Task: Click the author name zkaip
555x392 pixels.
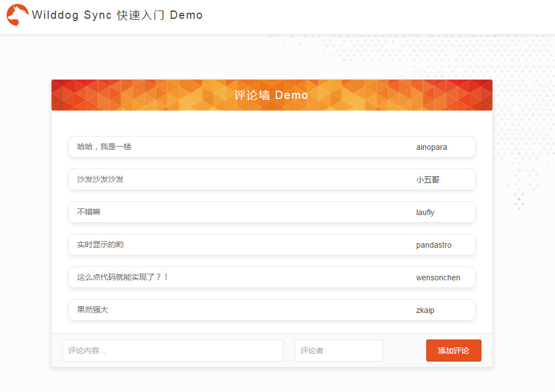Action: [x=425, y=310]
